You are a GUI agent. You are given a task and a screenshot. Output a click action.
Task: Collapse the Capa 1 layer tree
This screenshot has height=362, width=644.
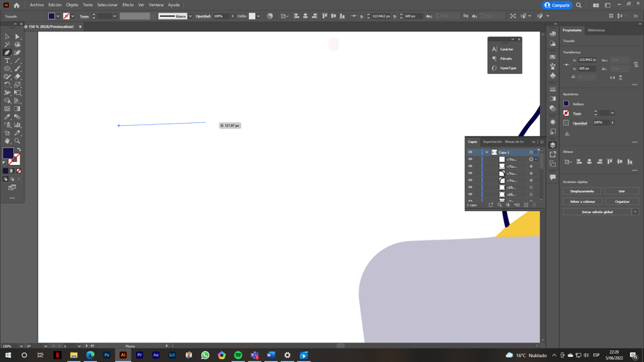[x=487, y=152]
